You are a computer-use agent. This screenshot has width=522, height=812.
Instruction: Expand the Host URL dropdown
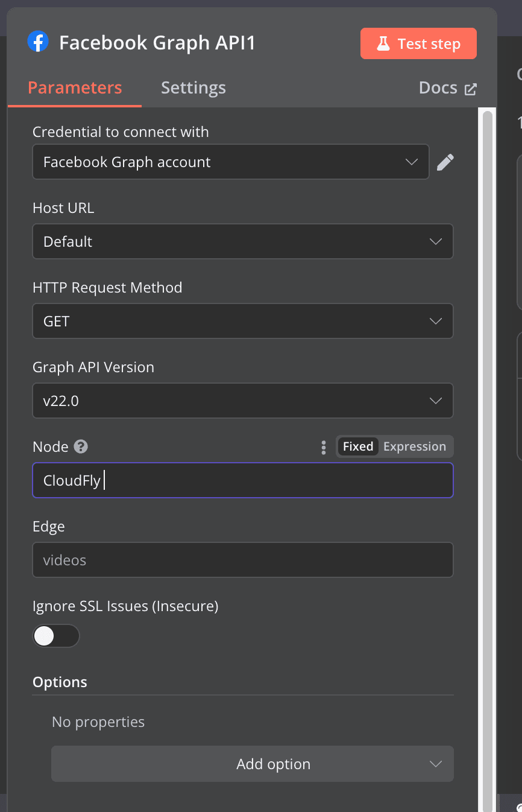tap(242, 241)
